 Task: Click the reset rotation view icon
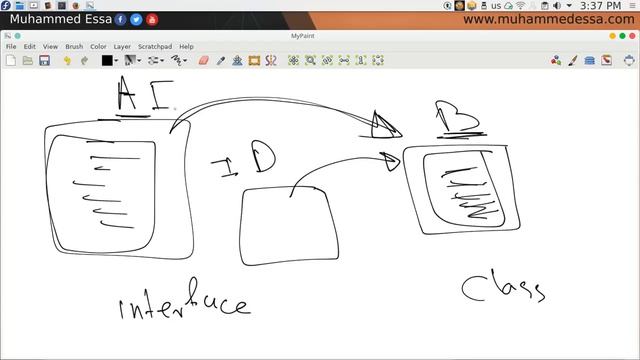327,61
